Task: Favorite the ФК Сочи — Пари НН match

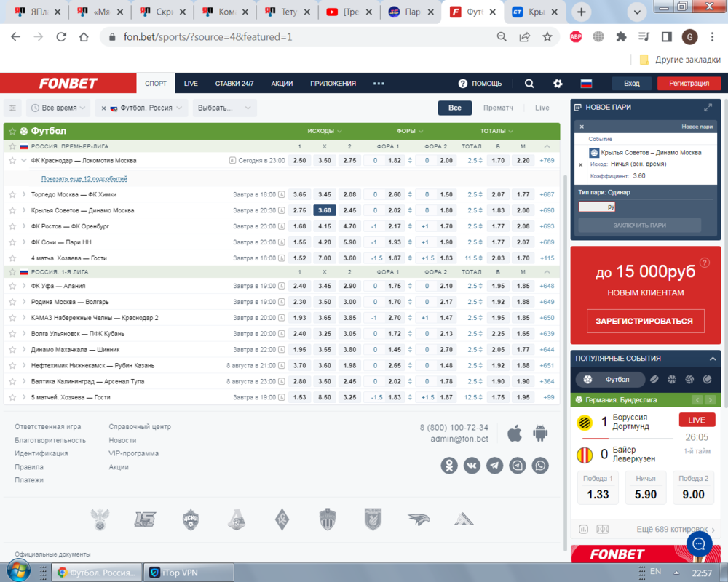Action: [x=12, y=242]
